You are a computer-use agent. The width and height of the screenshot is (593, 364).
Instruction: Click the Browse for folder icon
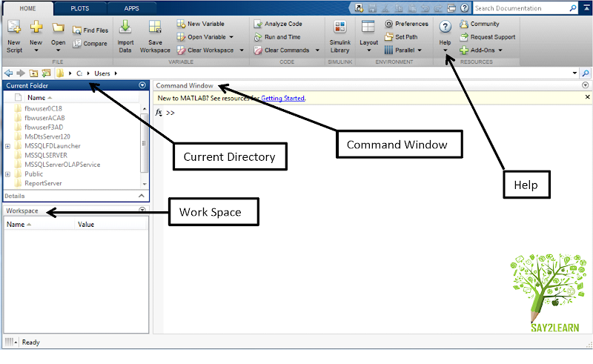pyautogui.click(x=46, y=73)
